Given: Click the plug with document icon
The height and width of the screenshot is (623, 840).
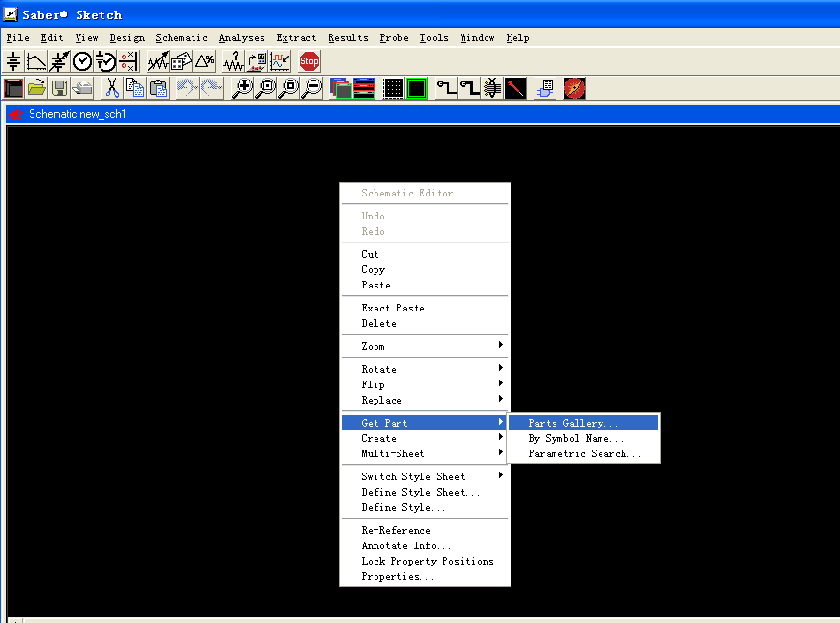Looking at the screenshot, I should pyautogui.click(x=545, y=88).
